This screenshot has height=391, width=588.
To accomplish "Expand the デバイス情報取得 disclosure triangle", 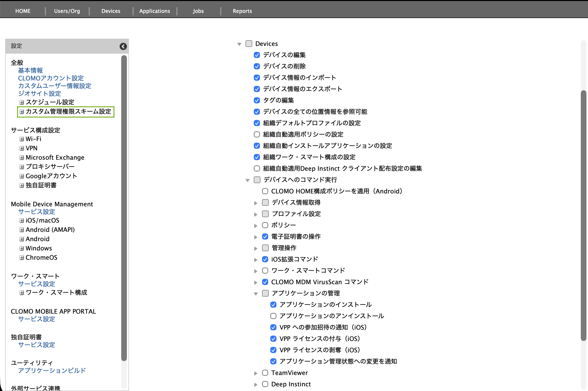I will tap(256, 203).
